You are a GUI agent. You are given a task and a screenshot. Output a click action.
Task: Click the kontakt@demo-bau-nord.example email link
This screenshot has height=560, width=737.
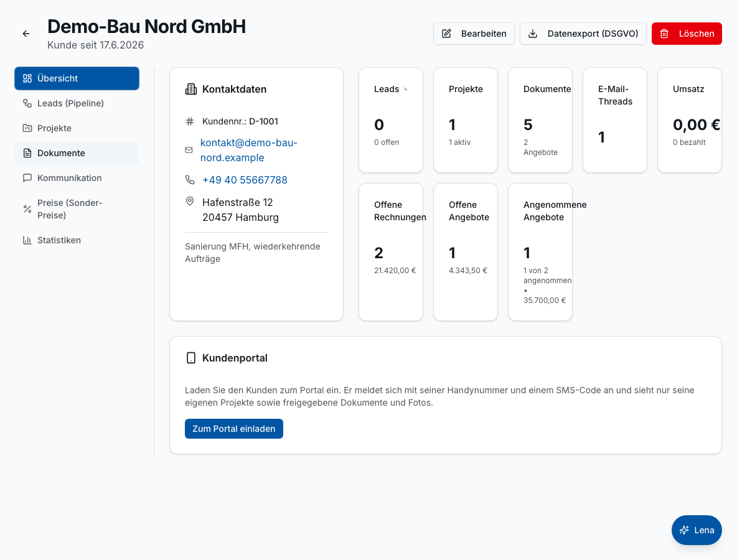[x=248, y=150]
